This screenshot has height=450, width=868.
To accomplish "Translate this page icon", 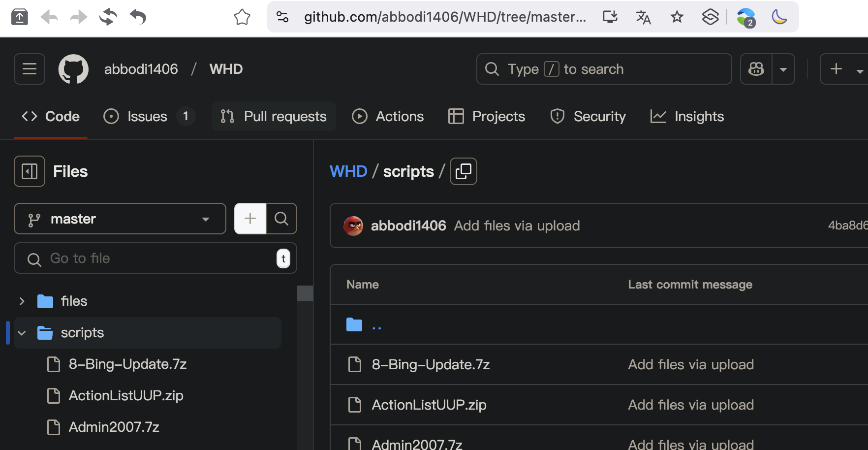I will click(x=644, y=17).
